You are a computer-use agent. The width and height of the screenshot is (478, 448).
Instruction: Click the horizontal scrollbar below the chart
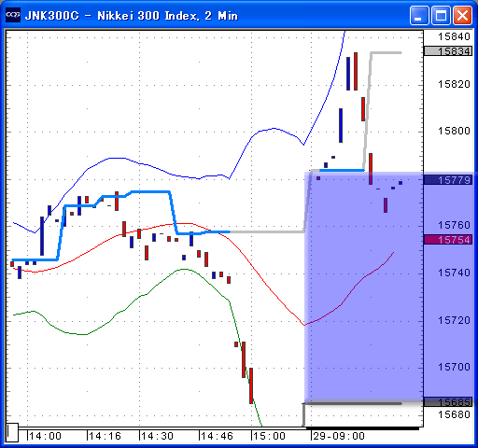(218, 428)
